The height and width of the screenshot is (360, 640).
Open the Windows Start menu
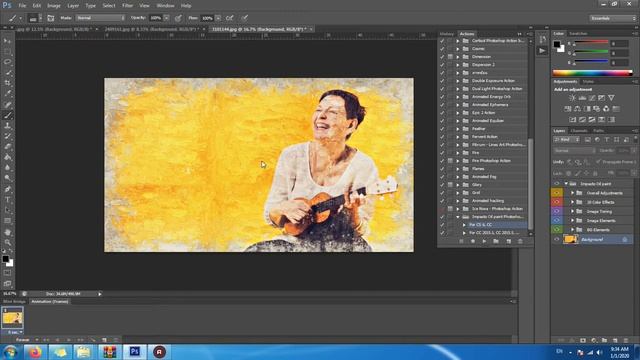10,351
